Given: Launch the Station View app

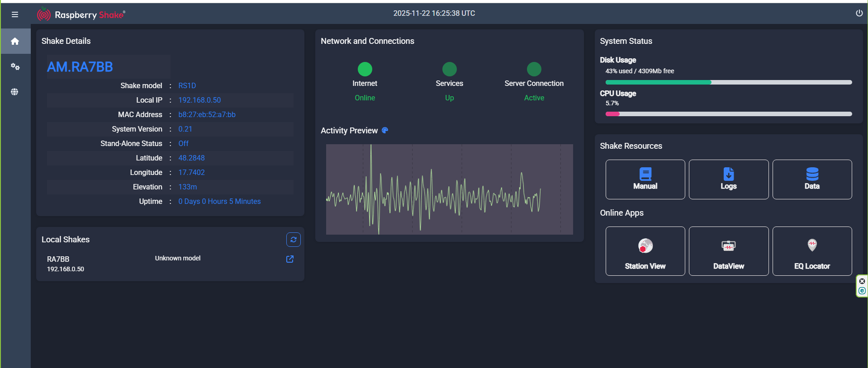Looking at the screenshot, I should (645, 251).
